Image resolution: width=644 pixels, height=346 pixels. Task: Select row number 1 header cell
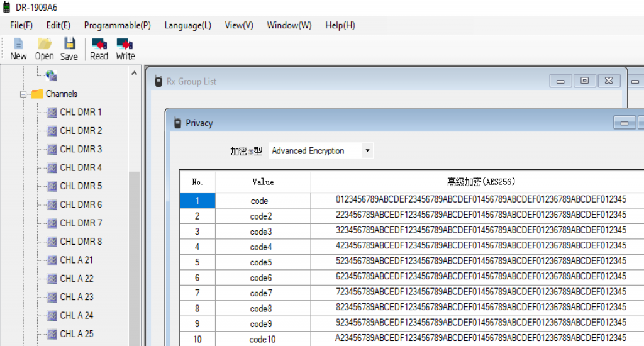click(x=197, y=201)
